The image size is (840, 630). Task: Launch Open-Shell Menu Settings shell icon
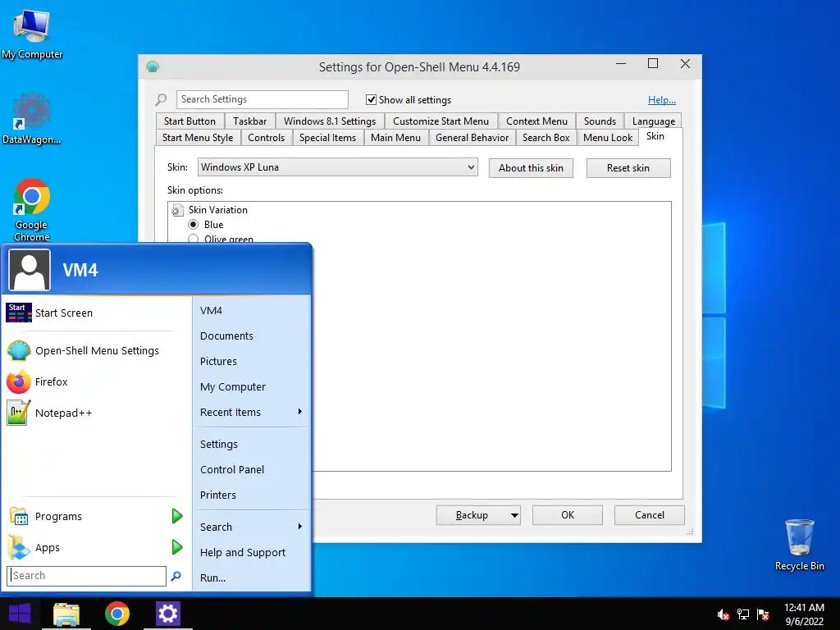(19, 351)
